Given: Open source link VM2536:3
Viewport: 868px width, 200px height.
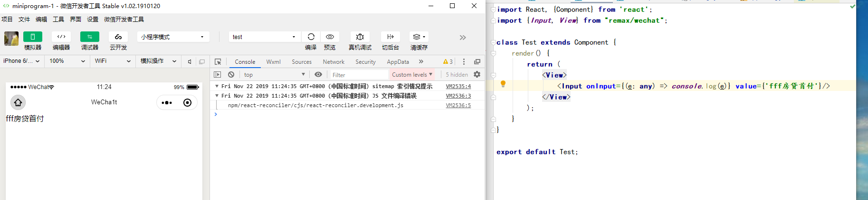Looking at the screenshot, I should tap(458, 96).
